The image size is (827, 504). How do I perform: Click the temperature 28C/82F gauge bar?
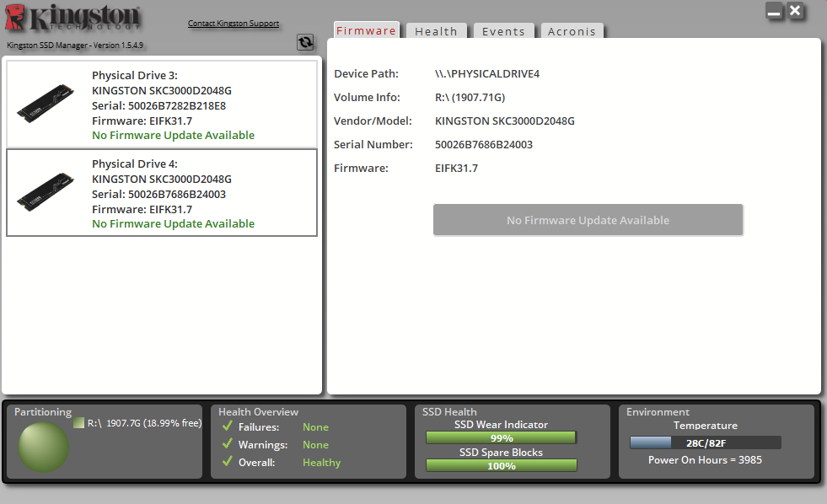coord(705,442)
